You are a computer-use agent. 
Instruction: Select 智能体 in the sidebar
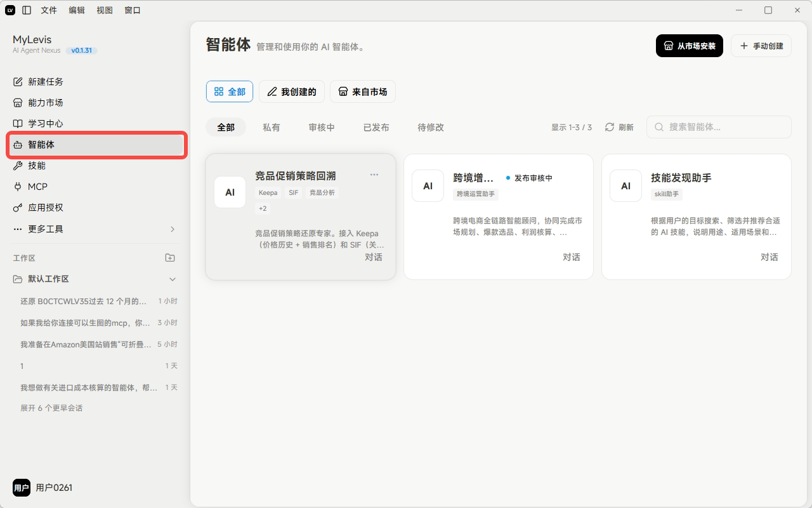click(96, 145)
